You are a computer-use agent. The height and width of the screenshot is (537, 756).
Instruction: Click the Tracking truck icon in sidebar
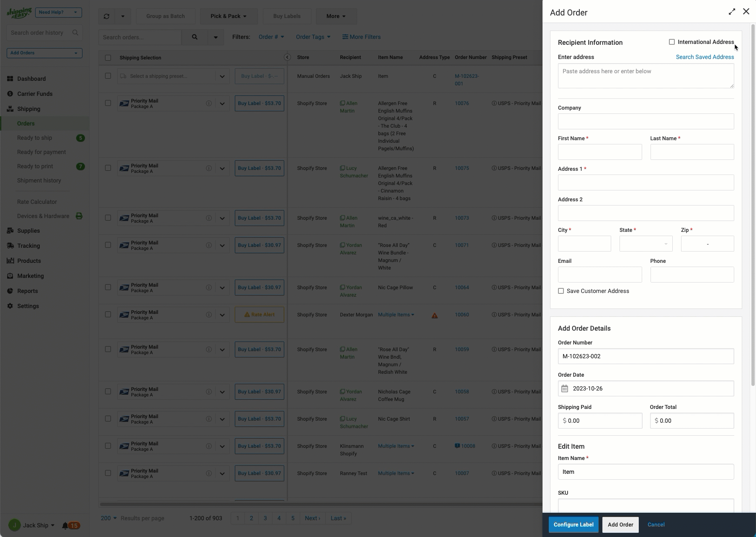point(10,246)
